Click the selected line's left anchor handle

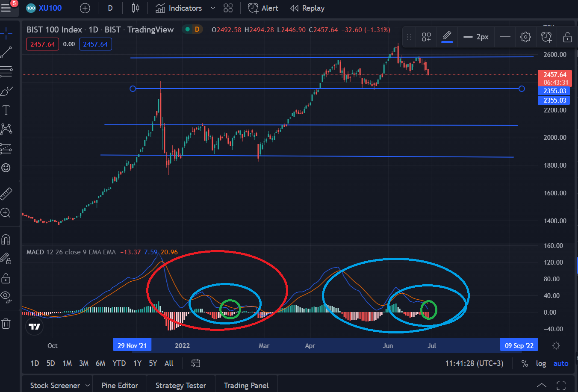click(133, 88)
